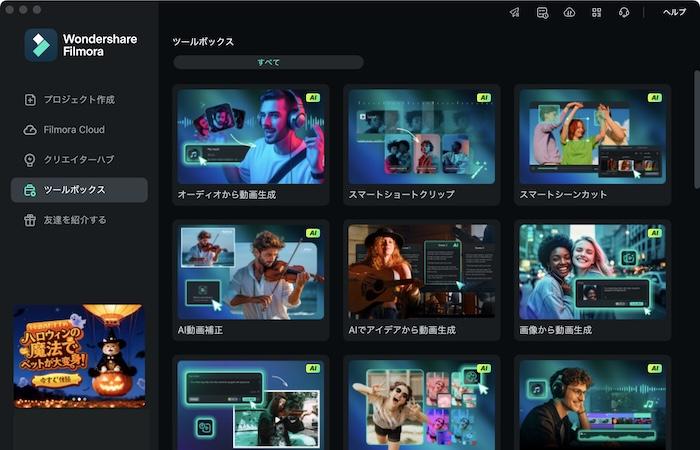Screen dimensions: 700x450
Task: Open Filmora Cloud in sidebar
Action: pos(79,130)
